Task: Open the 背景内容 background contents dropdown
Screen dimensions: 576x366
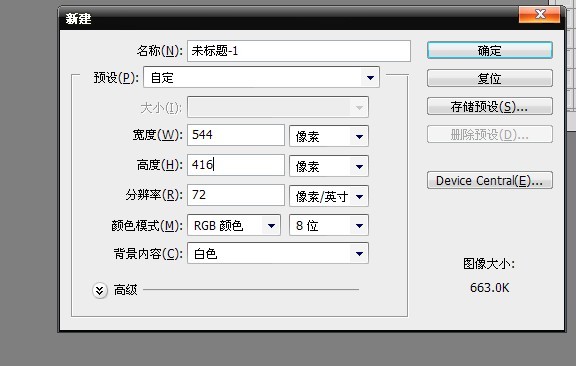Action: click(278, 253)
